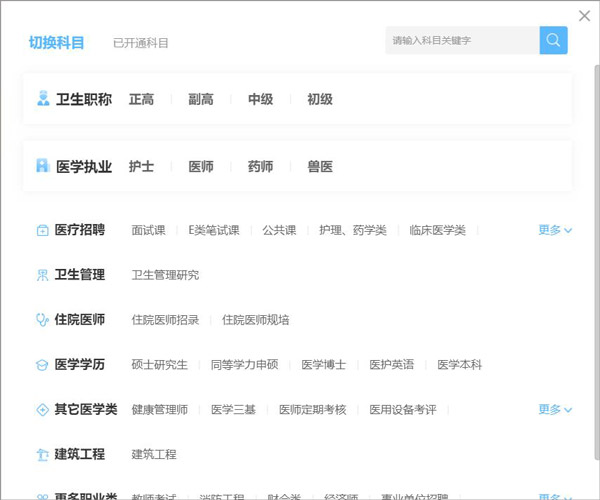Select 住院医师规培 subject
Image resolution: width=600 pixels, height=500 pixels.
click(256, 320)
